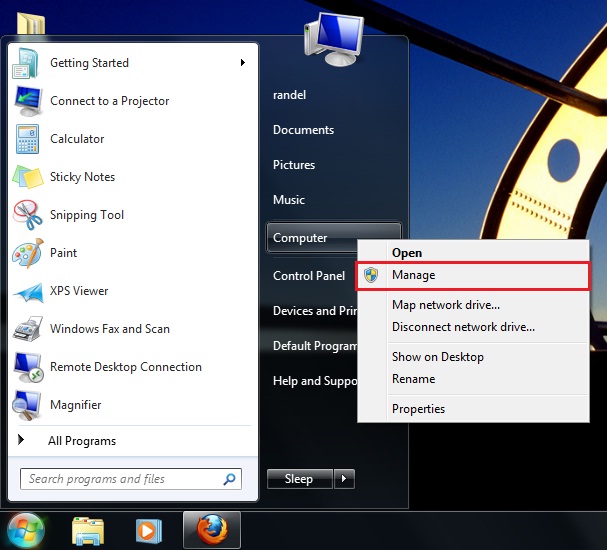This screenshot has width=607, height=550.
Task: Choose Map network drive...
Action: click(x=473, y=305)
